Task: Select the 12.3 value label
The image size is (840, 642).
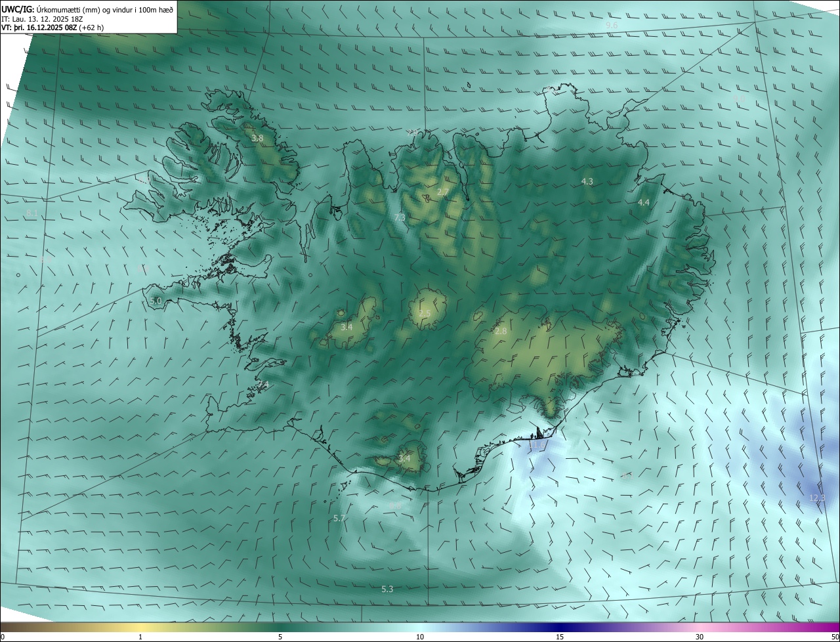Action: click(x=817, y=498)
